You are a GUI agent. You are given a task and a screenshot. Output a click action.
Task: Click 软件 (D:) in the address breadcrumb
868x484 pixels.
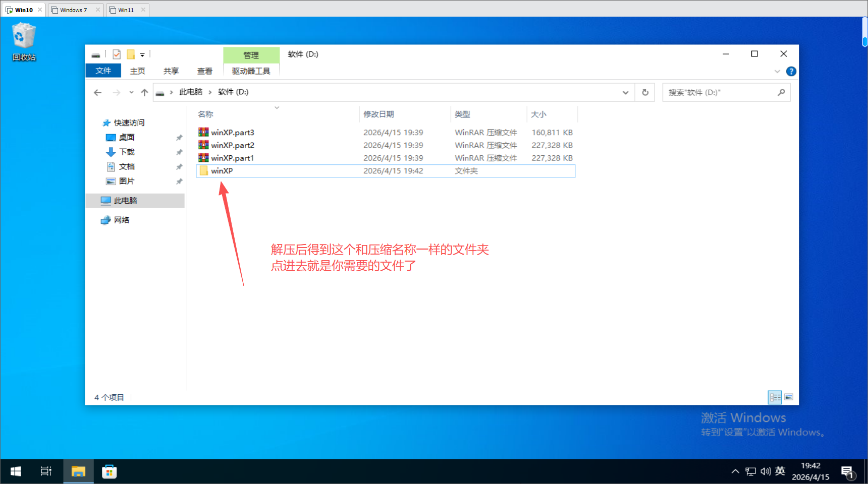point(233,92)
